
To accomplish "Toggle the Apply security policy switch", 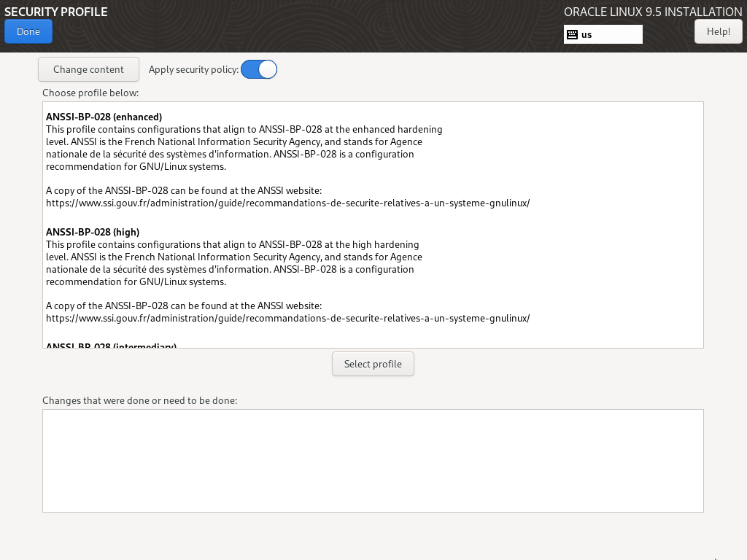I will click(x=259, y=69).
